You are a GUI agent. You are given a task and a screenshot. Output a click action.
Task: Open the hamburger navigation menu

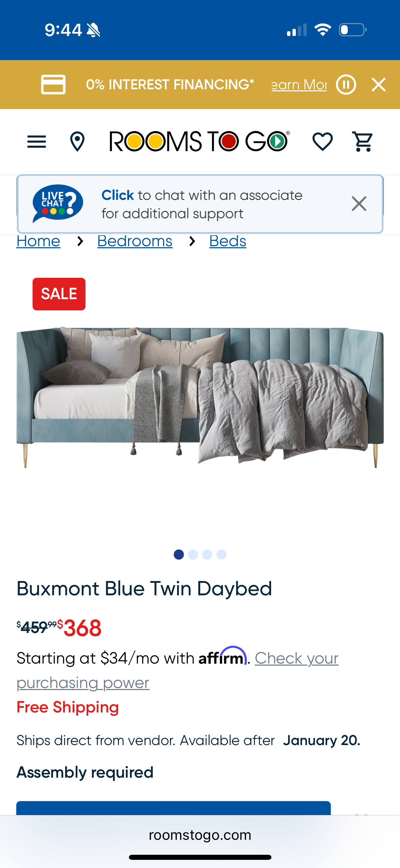point(37,142)
